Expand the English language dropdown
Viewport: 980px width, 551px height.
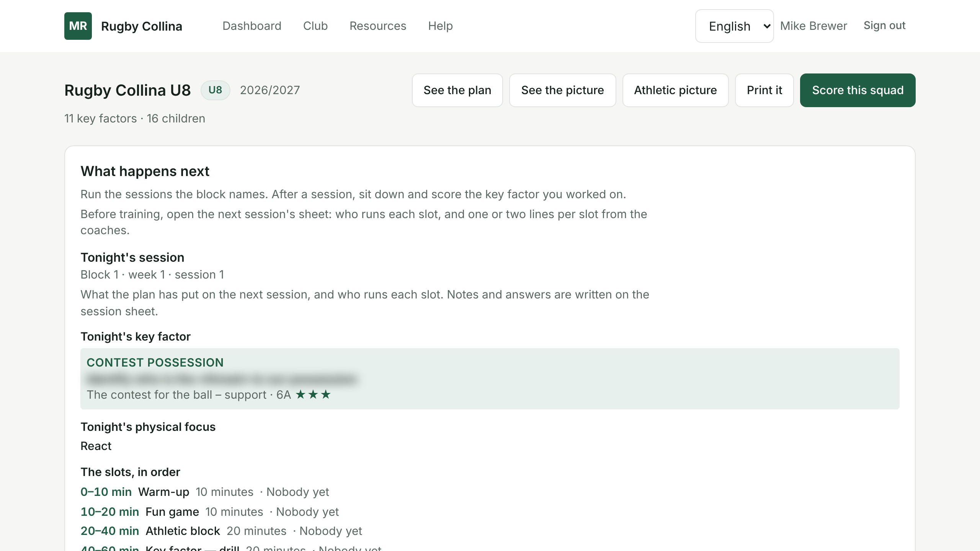[734, 26]
